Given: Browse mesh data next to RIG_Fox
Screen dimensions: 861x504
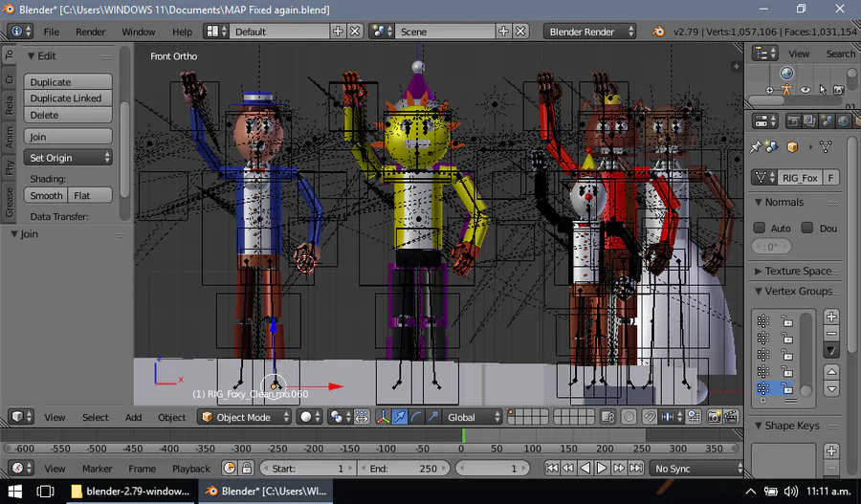Looking at the screenshot, I should (x=763, y=177).
